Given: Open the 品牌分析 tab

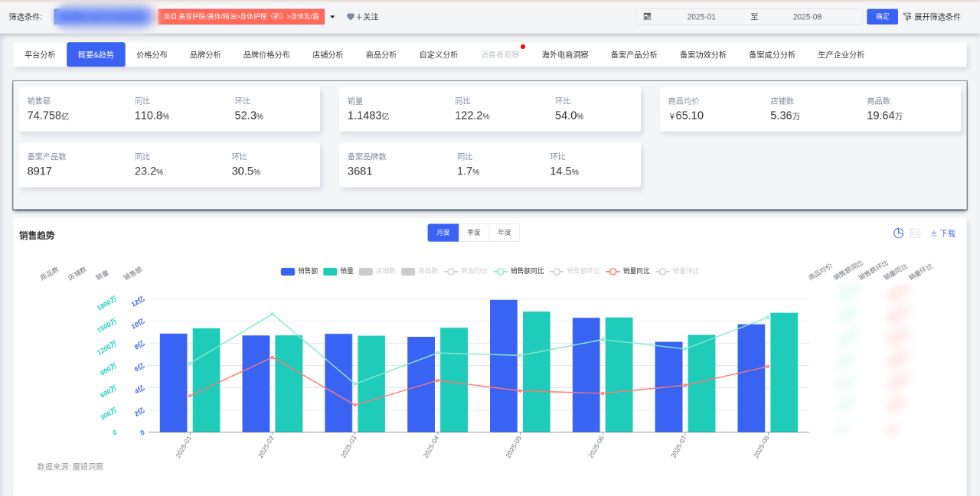Looking at the screenshot, I should [x=205, y=55].
